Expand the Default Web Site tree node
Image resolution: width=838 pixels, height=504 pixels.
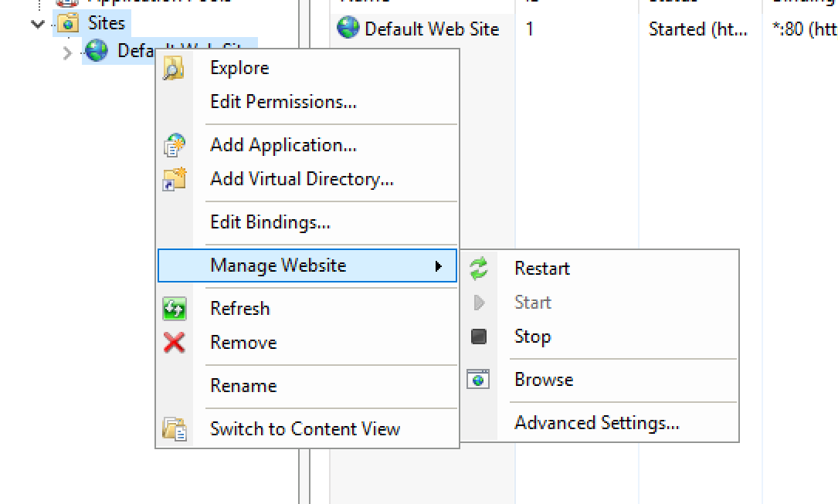[x=66, y=52]
